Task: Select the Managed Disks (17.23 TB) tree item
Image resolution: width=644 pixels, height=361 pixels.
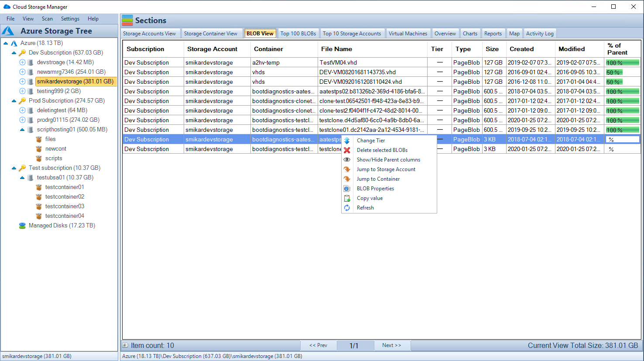Action: coord(62,226)
